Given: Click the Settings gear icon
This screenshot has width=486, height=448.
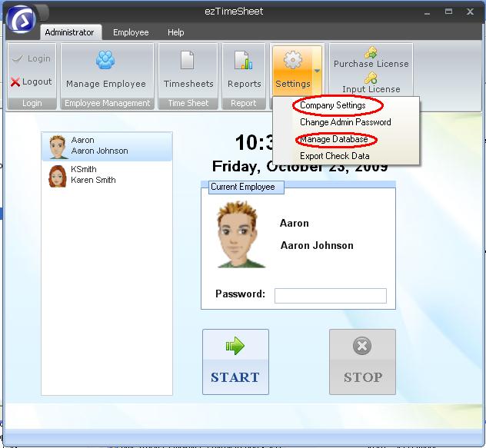Looking at the screenshot, I should click(292, 60).
